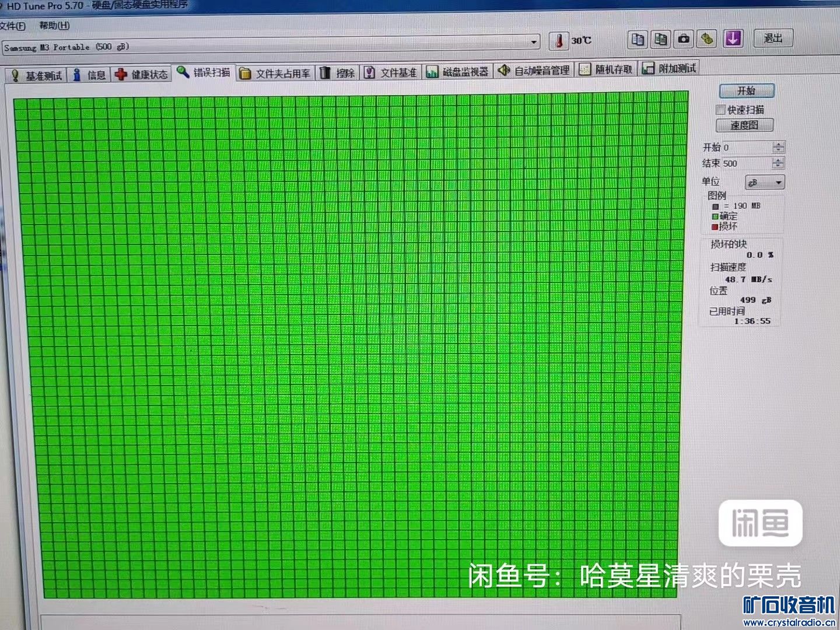
Task: Click the grey block-size legend swatch
Action: pos(716,206)
